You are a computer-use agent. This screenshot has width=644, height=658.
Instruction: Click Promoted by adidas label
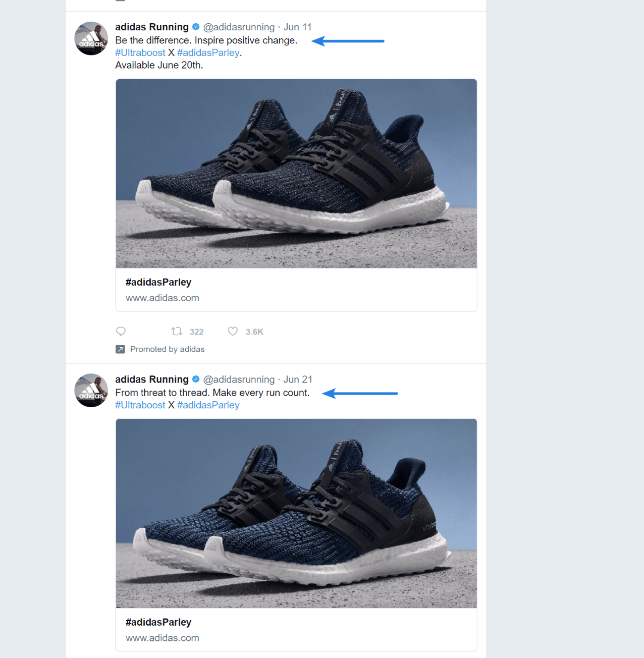tap(168, 349)
